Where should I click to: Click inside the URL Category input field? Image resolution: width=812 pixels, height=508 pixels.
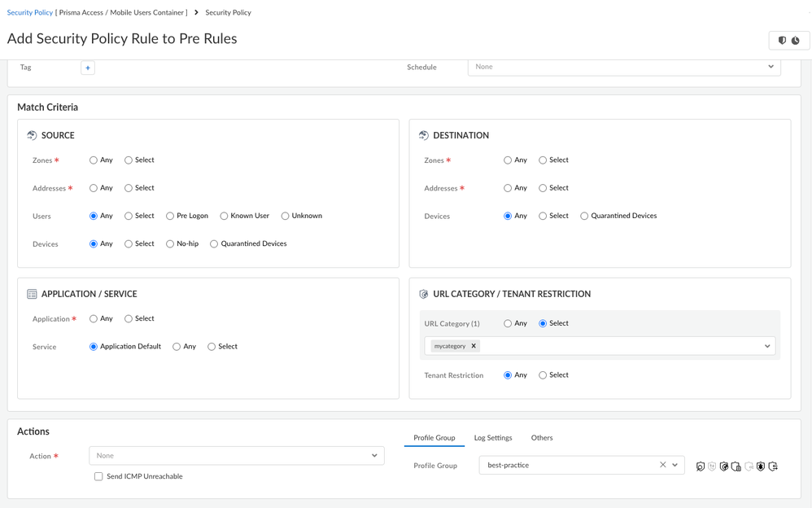click(x=618, y=346)
